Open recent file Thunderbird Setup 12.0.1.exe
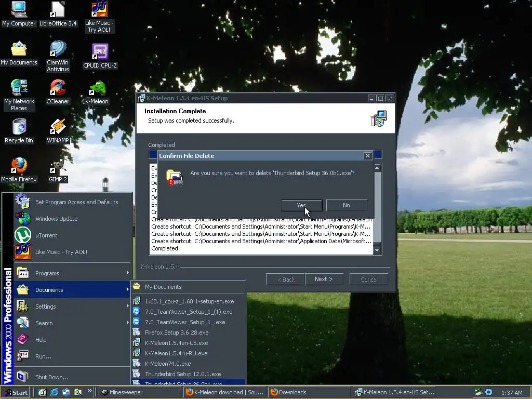Viewport: 532px width, 399px height. pos(188,374)
